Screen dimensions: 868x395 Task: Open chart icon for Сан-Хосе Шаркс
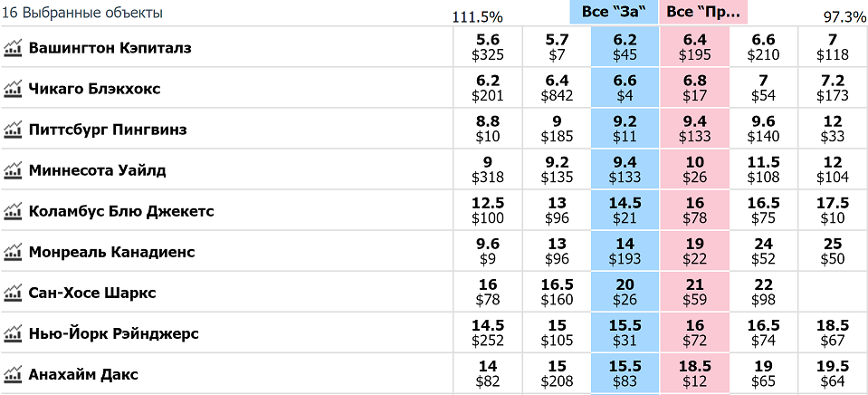coord(12,293)
